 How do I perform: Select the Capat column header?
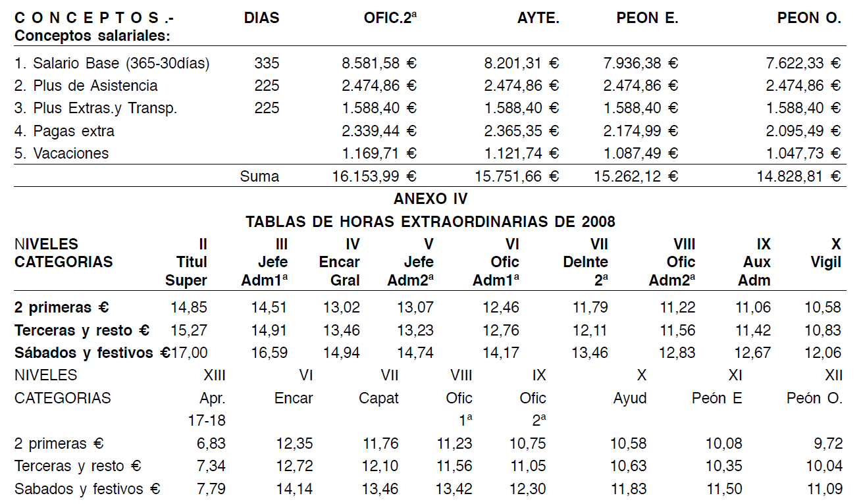(x=378, y=398)
